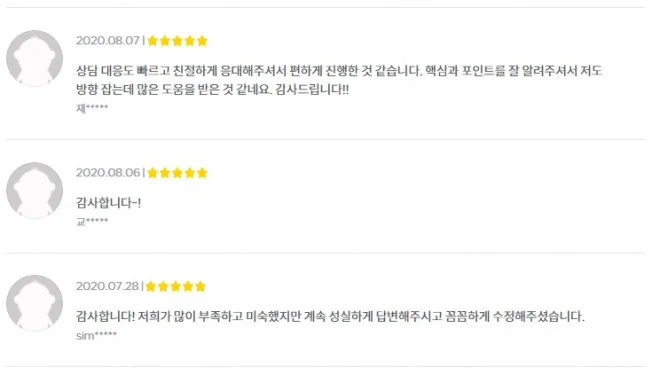Click fifth star of 2020.08.07 review
Image resolution: width=652 pixels, height=375 pixels.
tap(202, 41)
